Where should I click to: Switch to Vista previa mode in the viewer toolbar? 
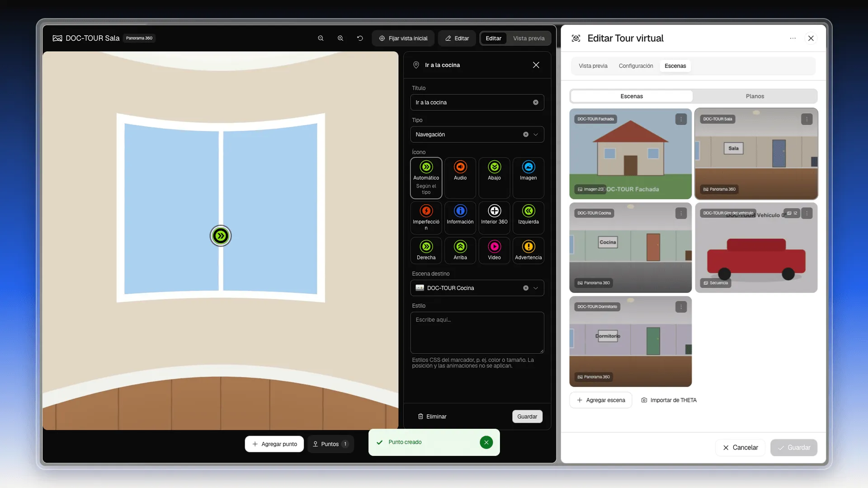pos(528,38)
